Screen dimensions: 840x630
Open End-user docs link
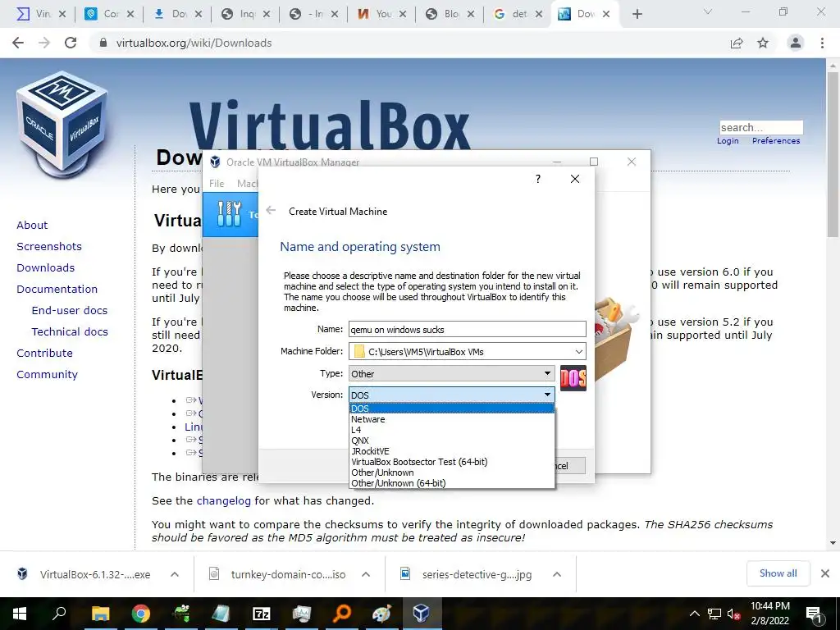(70, 310)
